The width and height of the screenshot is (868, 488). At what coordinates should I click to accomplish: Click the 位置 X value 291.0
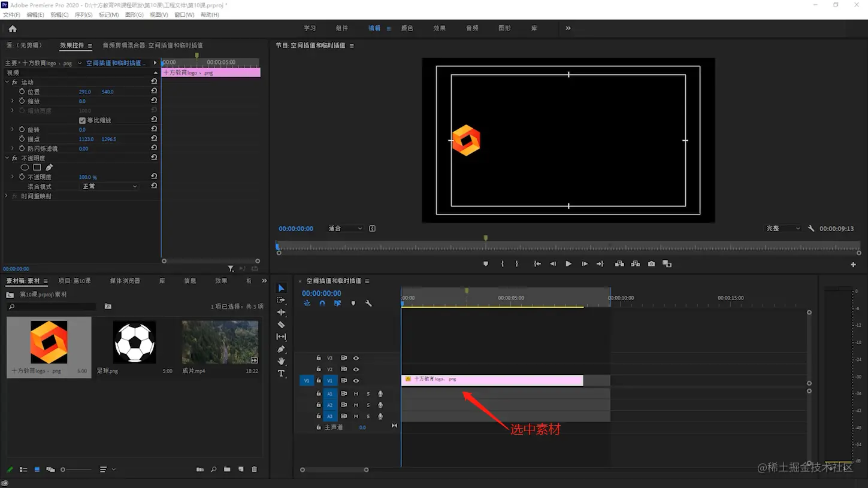click(x=85, y=92)
